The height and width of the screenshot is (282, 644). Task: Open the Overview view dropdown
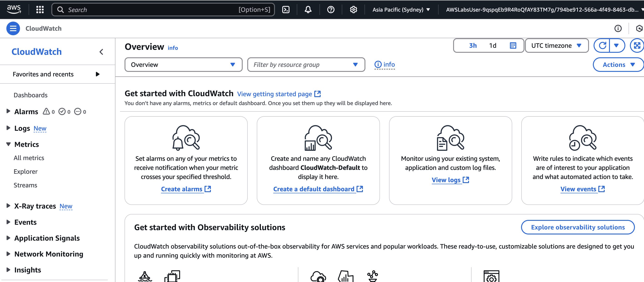tap(184, 65)
